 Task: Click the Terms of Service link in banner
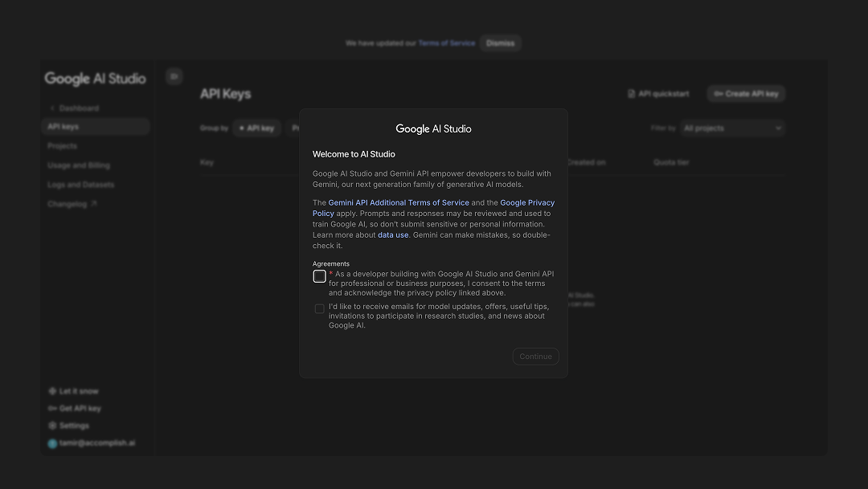pos(447,43)
